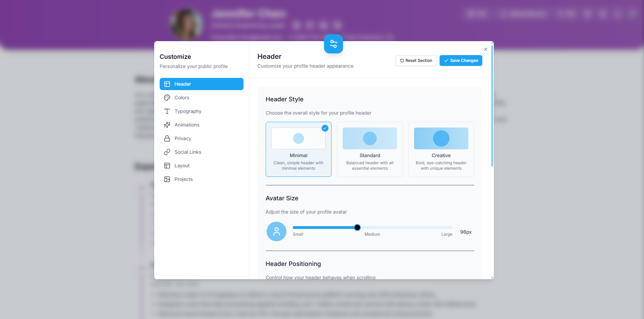The height and width of the screenshot is (319, 644).
Task: Click the Layout grid icon
Action: click(x=167, y=166)
